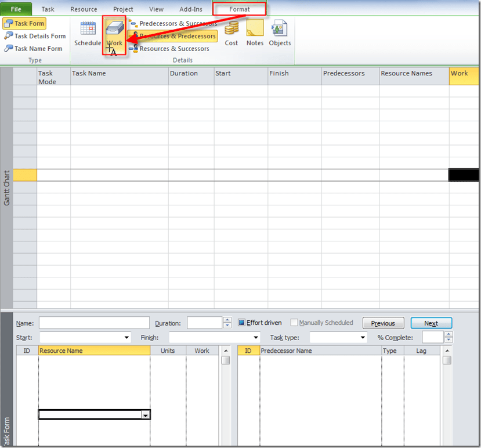Open the Cost details view
The width and height of the screenshot is (481, 448).
232,33
